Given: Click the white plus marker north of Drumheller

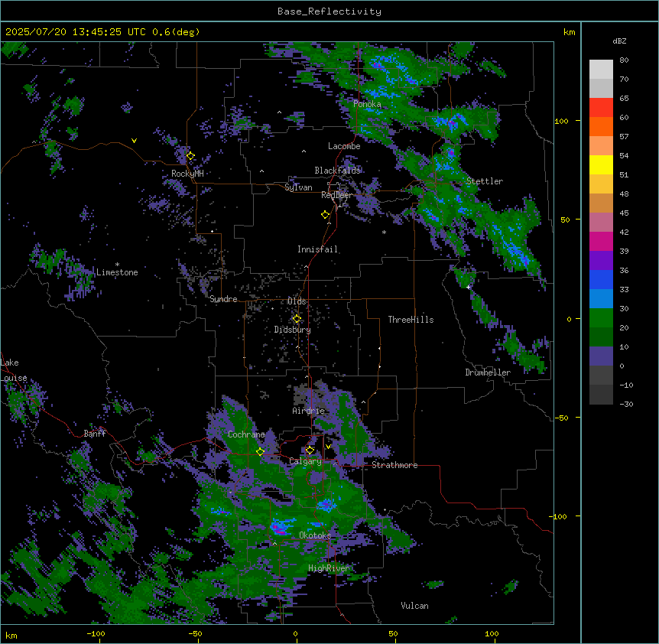Looking at the screenshot, I should 468,287.
